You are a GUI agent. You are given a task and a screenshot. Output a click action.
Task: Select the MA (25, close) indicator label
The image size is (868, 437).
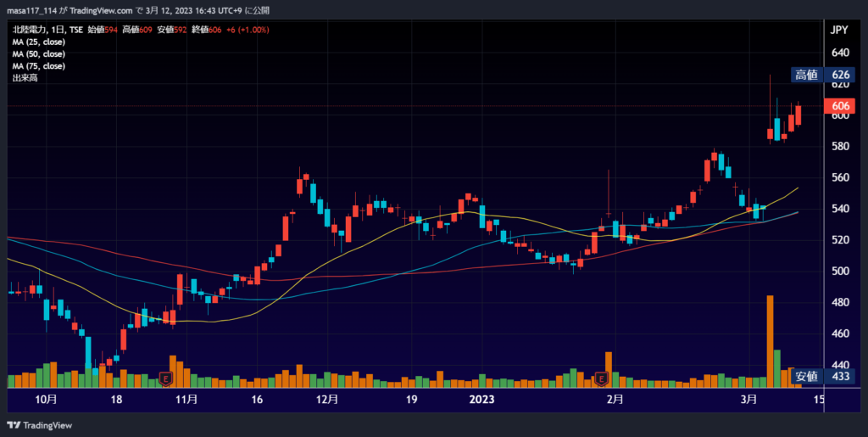coord(39,42)
